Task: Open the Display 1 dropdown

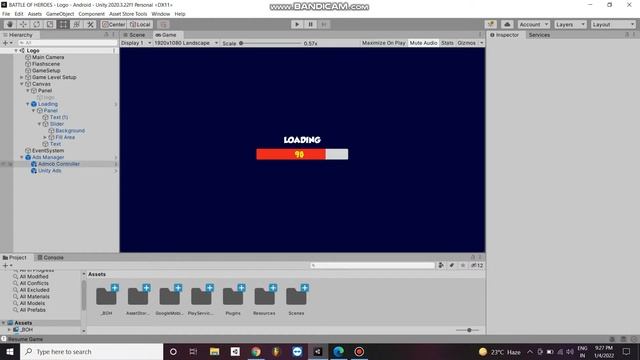Action: [x=136, y=43]
